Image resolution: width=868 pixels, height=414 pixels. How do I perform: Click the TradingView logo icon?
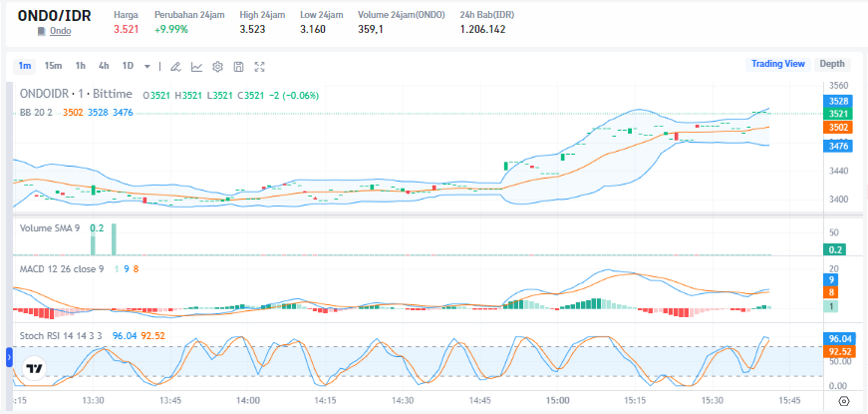tap(34, 368)
